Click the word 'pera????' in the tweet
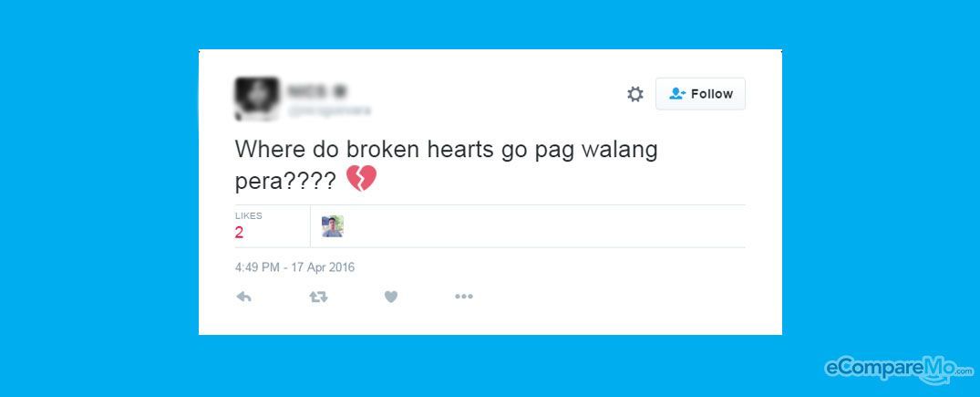 (x=285, y=181)
